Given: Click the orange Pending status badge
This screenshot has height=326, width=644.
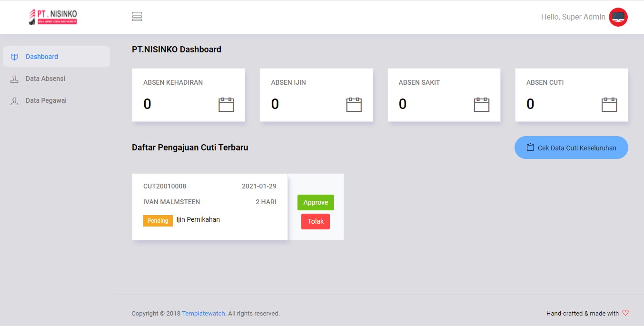Looking at the screenshot, I should 158,221.
